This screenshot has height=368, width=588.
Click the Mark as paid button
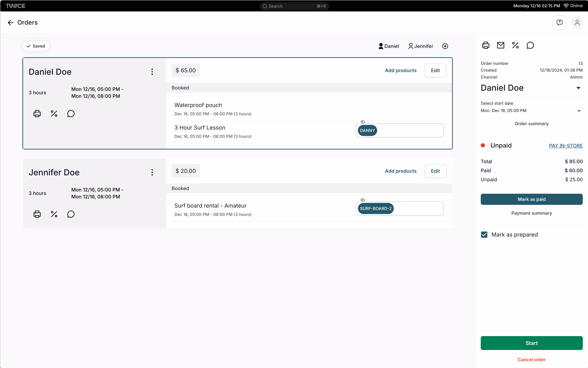[x=531, y=199]
